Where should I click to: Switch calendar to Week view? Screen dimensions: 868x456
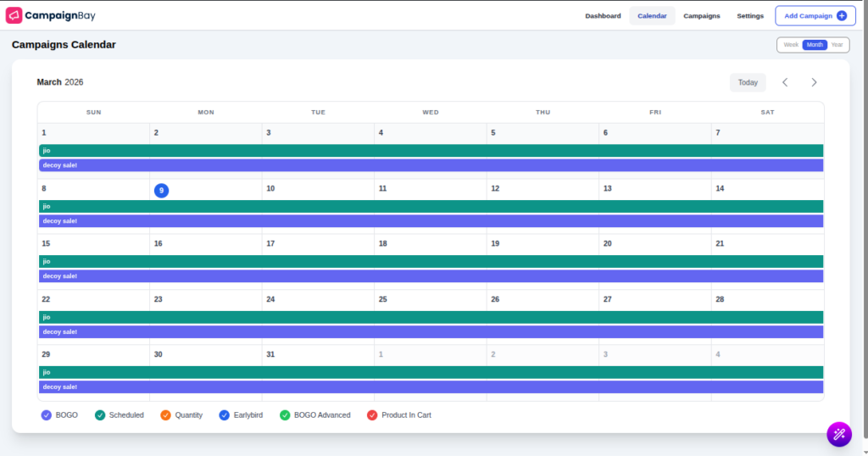(790, 45)
